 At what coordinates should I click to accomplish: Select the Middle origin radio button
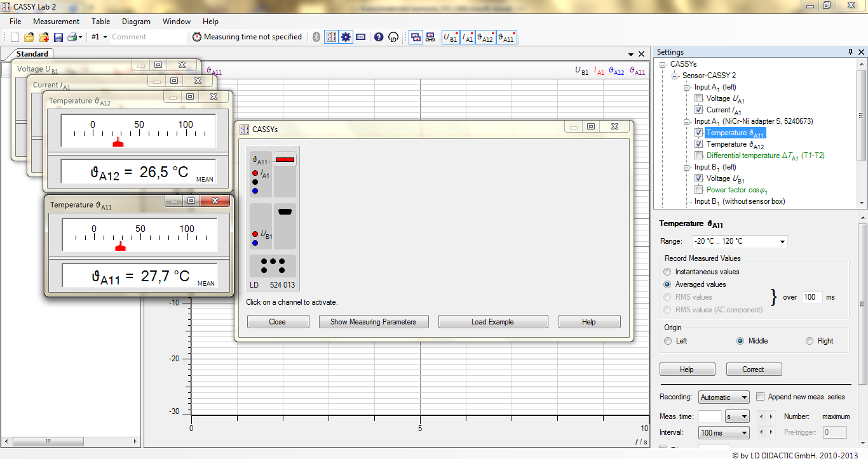[740, 341]
